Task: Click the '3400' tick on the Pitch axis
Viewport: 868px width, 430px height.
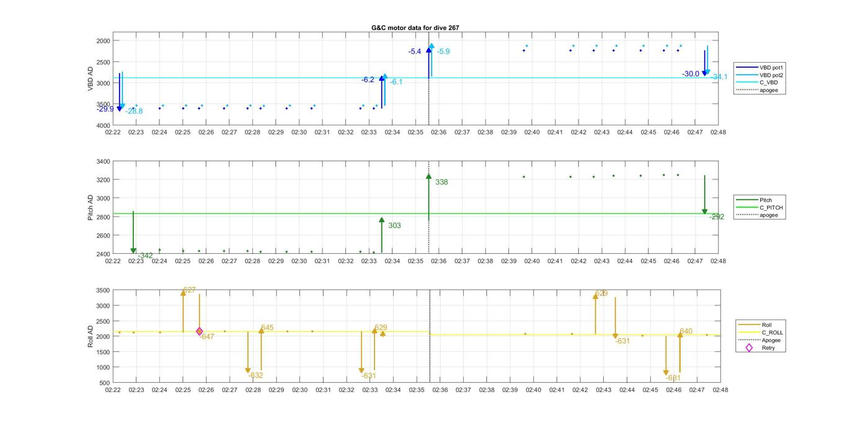Action: tap(102, 162)
